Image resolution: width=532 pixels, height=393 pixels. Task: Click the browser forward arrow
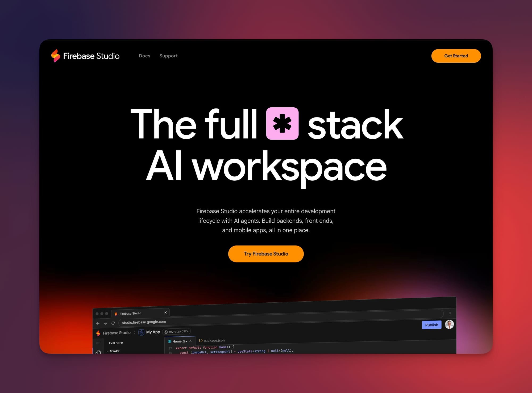pos(105,323)
